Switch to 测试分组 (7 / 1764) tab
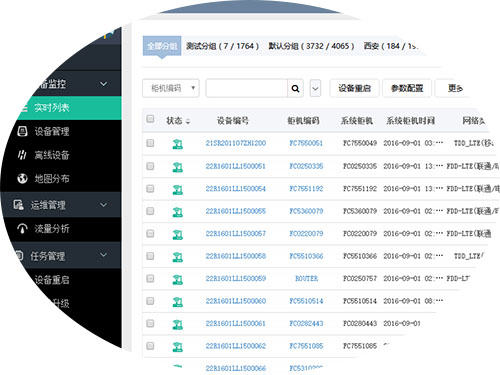Screen dimensions: 500x375 222,46
